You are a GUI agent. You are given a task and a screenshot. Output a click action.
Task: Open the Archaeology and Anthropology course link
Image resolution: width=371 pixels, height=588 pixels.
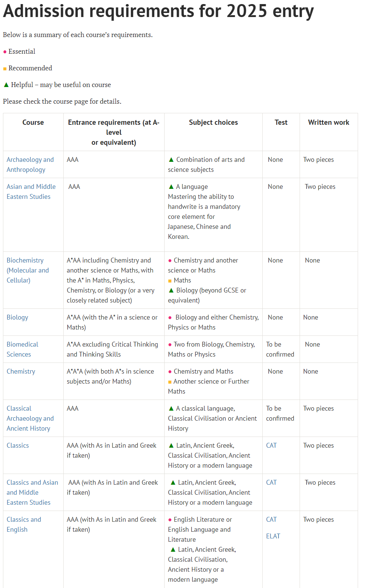pyautogui.click(x=30, y=164)
